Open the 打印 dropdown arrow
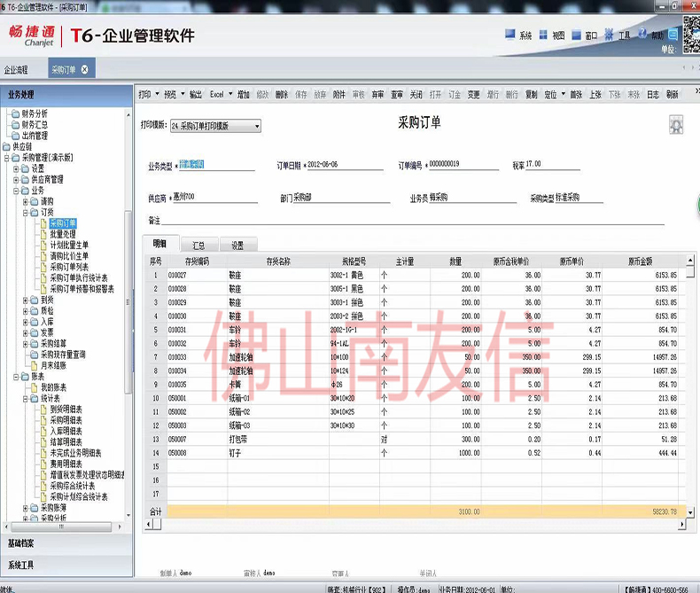Image resolution: width=700 pixels, height=593 pixels. point(157,94)
